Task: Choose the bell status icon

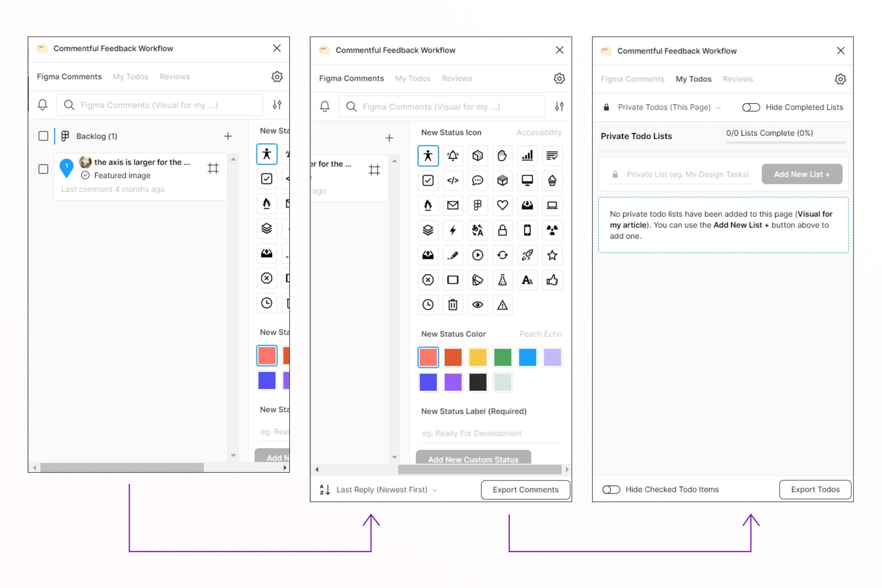Action: pos(453,156)
